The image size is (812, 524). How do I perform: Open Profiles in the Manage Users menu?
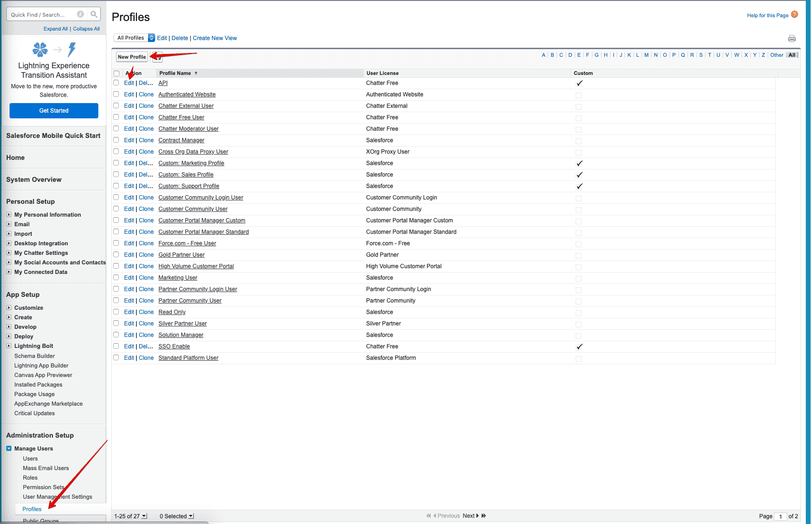pos(32,509)
